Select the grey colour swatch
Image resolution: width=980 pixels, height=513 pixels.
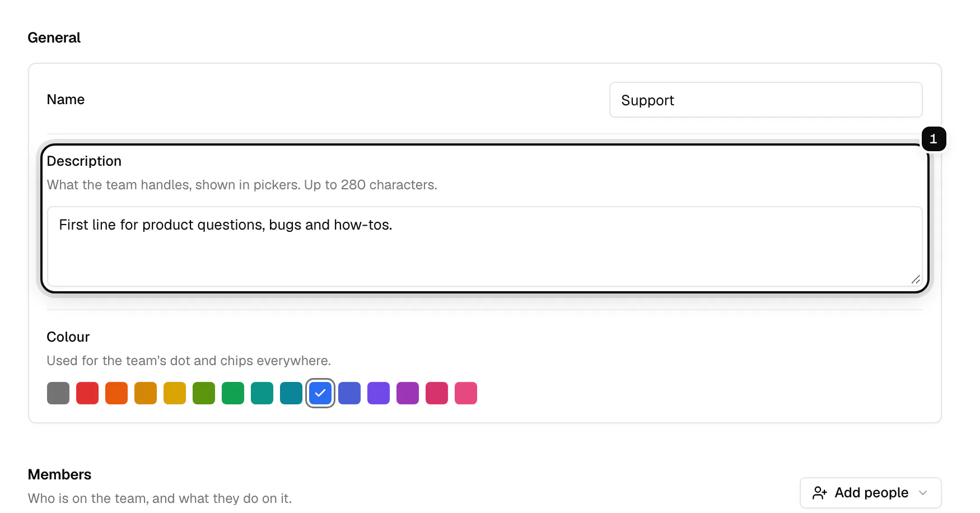[x=58, y=393]
